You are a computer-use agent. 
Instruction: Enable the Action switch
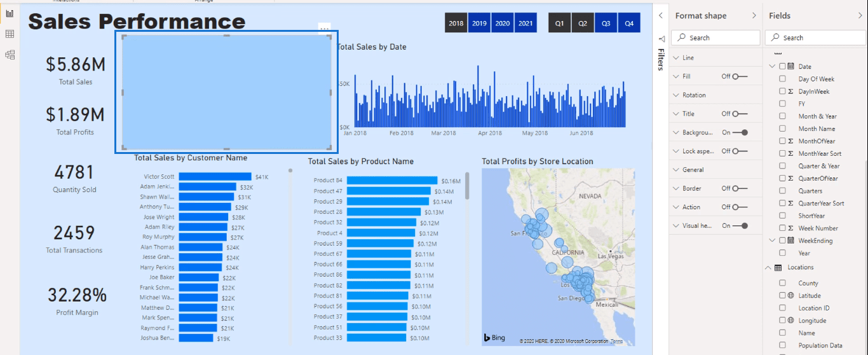click(740, 207)
